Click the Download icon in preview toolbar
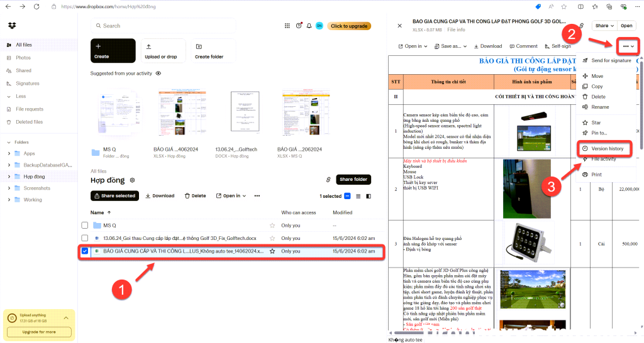Viewport: 644px width, 343px height. point(488,46)
